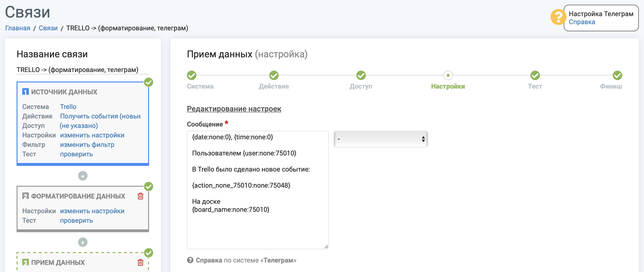Delete the Прием данных block with trash icon
The height and width of the screenshot is (272, 644).
141,262
